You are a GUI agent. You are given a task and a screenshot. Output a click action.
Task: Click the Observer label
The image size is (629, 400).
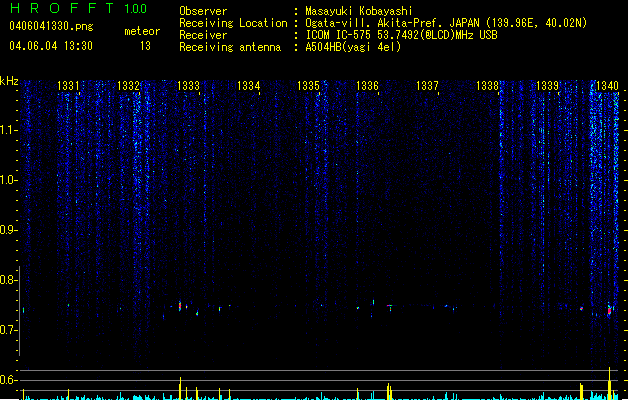[203, 11]
